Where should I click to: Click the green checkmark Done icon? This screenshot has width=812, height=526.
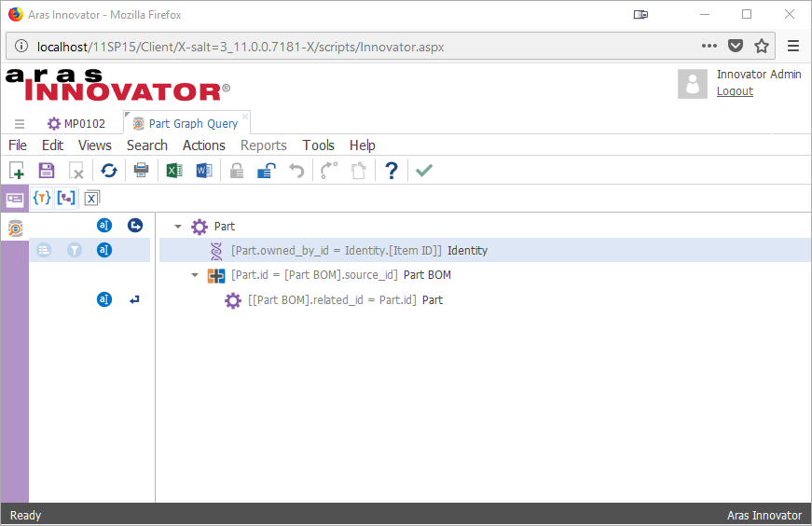[x=424, y=171]
